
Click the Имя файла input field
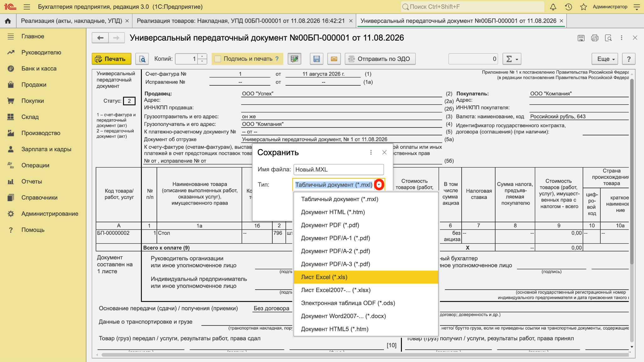coord(338,169)
